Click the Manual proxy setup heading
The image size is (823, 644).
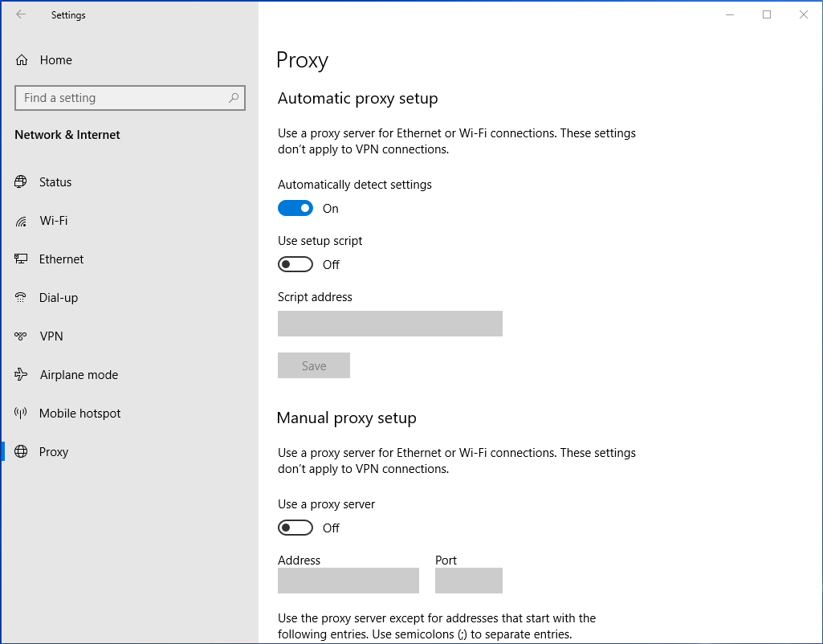tap(346, 418)
